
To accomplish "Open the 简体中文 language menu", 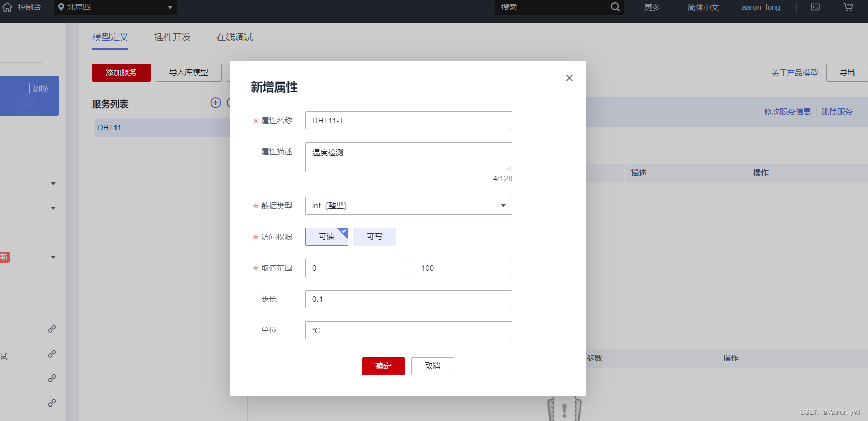I will (x=703, y=7).
